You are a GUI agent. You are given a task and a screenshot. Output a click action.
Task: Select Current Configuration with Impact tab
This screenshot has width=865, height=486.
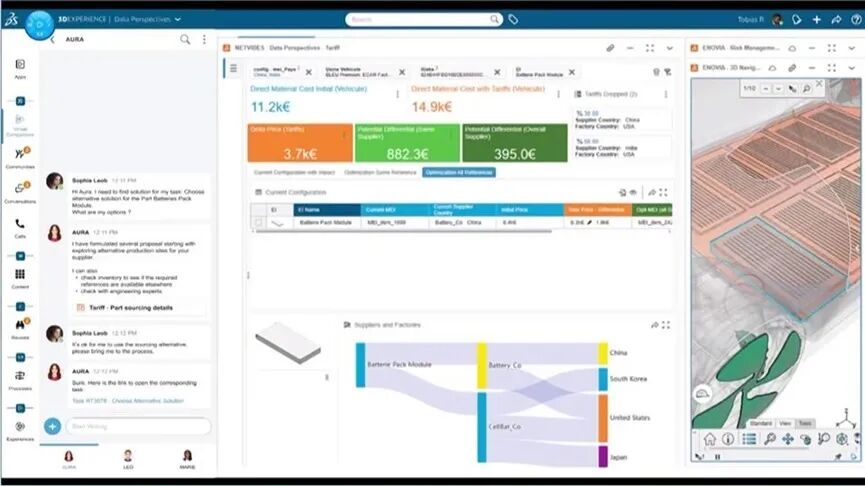click(294, 173)
